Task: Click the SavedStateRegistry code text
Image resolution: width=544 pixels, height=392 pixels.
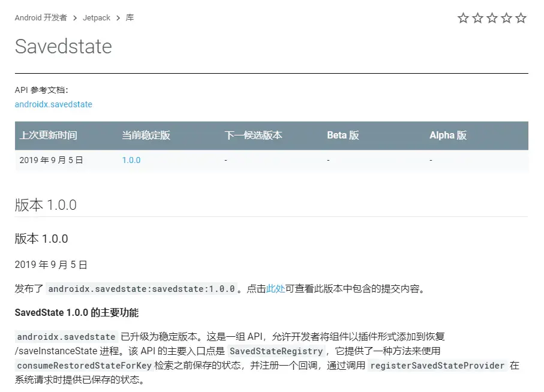Action: pos(276,351)
